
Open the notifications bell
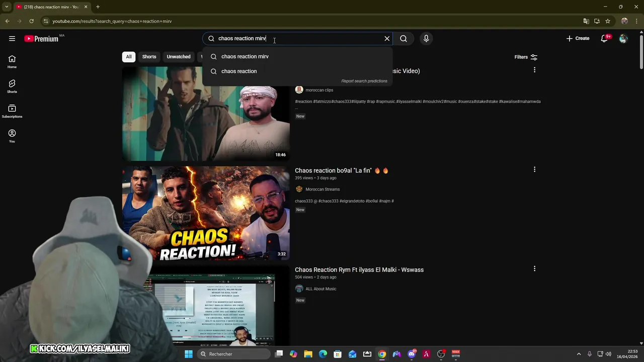pyautogui.click(x=605, y=39)
